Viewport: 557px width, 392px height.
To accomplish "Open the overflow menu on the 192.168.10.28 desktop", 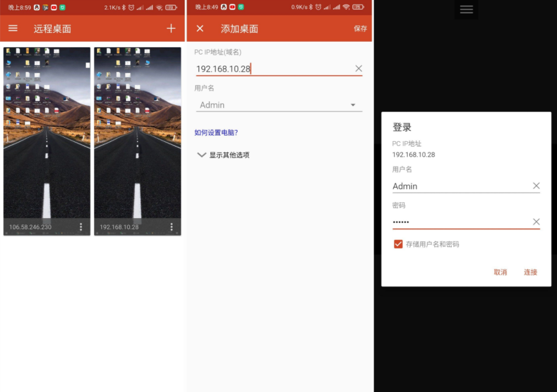I will [x=171, y=226].
